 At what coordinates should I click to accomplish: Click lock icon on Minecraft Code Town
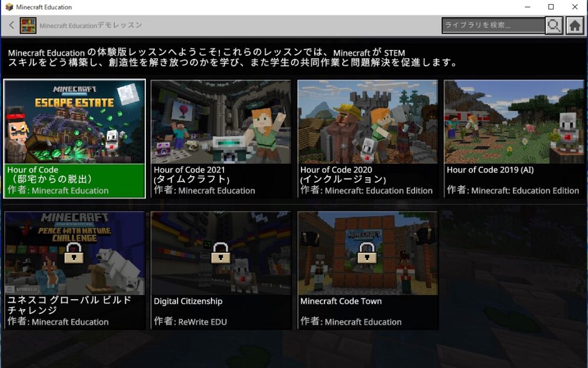[x=367, y=253]
